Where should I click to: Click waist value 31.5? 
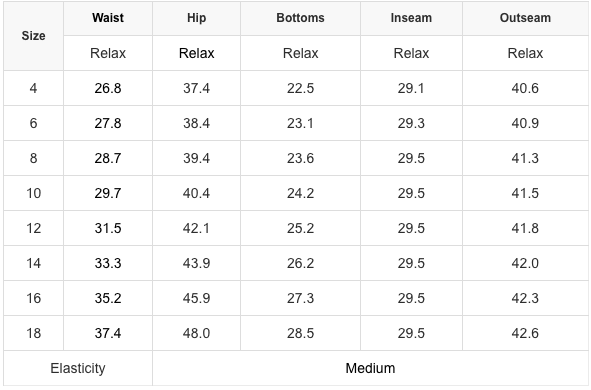tap(108, 228)
